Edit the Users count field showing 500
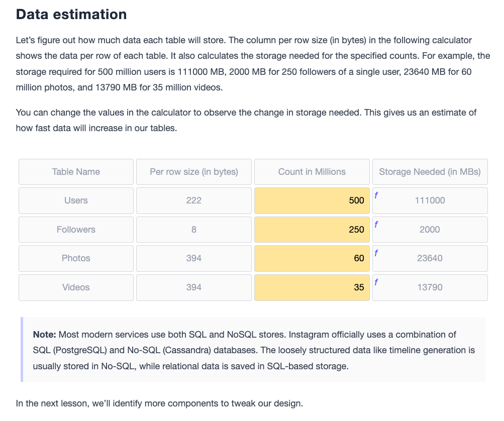The height and width of the screenshot is (421, 504). 312,200
